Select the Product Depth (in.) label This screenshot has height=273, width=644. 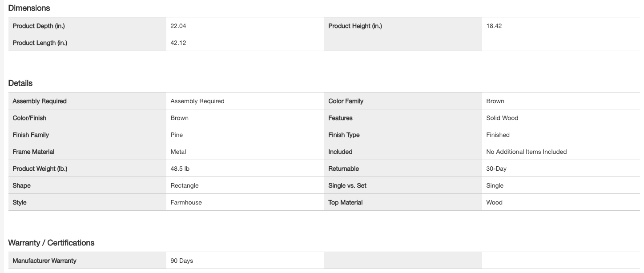pos(39,26)
